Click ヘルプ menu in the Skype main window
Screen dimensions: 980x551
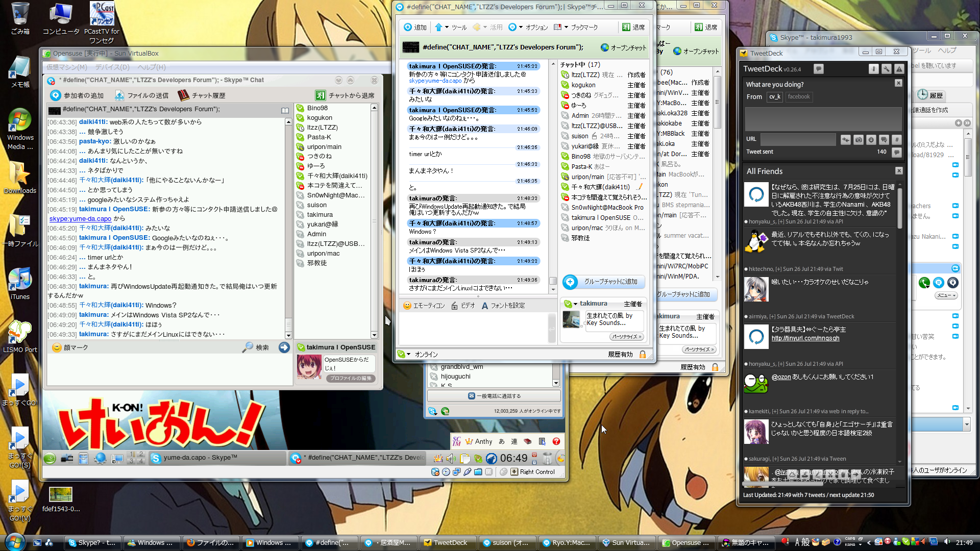click(x=947, y=50)
